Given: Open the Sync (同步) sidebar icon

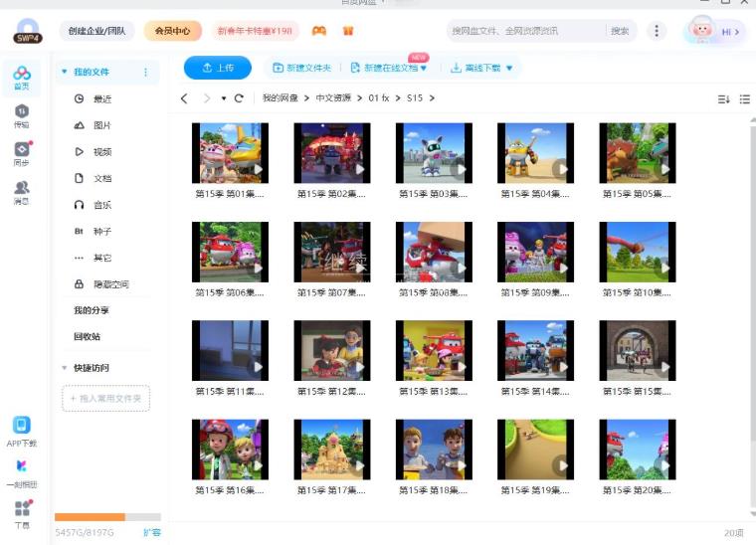Looking at the screenshot, I should pos(22,154).
